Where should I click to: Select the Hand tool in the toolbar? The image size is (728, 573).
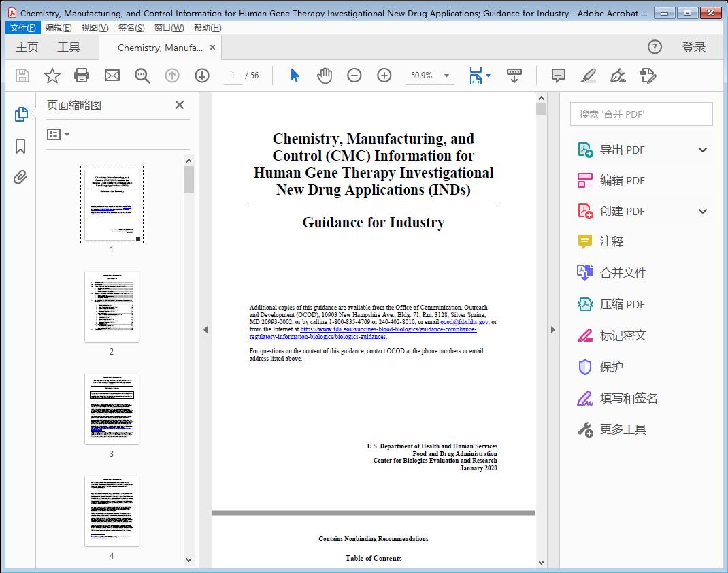tap(325, 76)
